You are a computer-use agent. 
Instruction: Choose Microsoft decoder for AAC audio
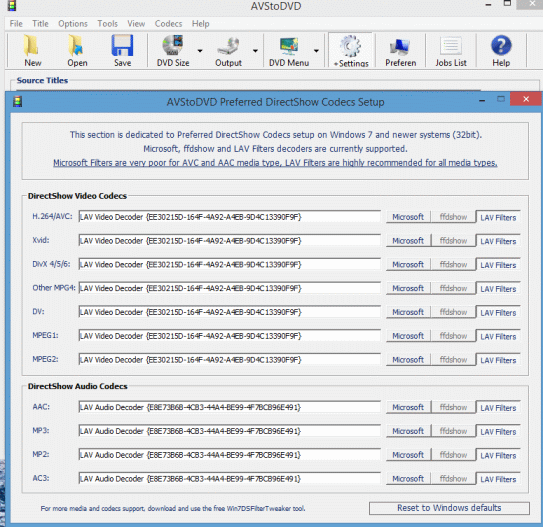point(408,407)
